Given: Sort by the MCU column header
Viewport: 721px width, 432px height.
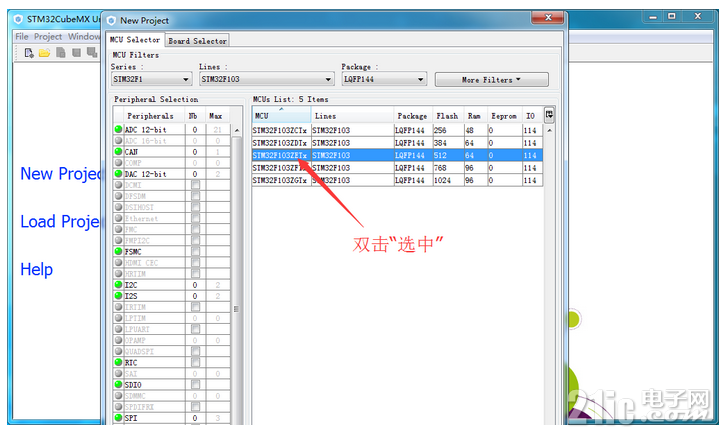Looking at the screenshot, I should [x=281, y=115].
